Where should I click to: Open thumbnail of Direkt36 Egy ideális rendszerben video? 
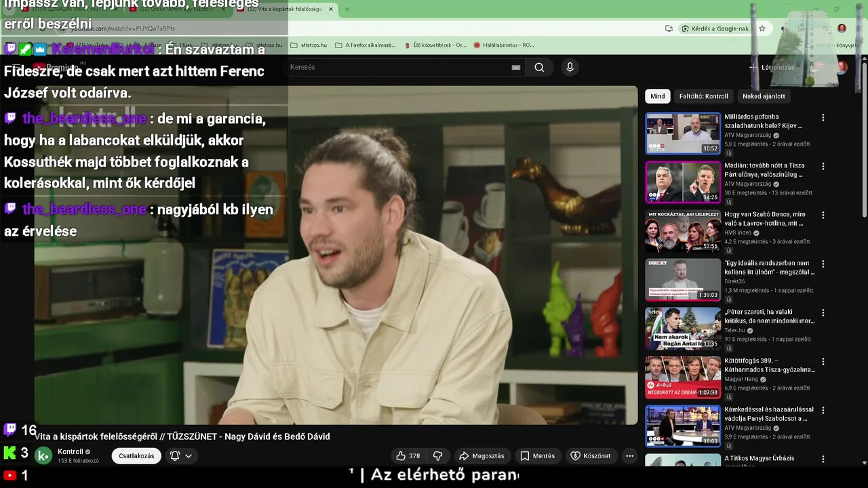click(683, 280)
